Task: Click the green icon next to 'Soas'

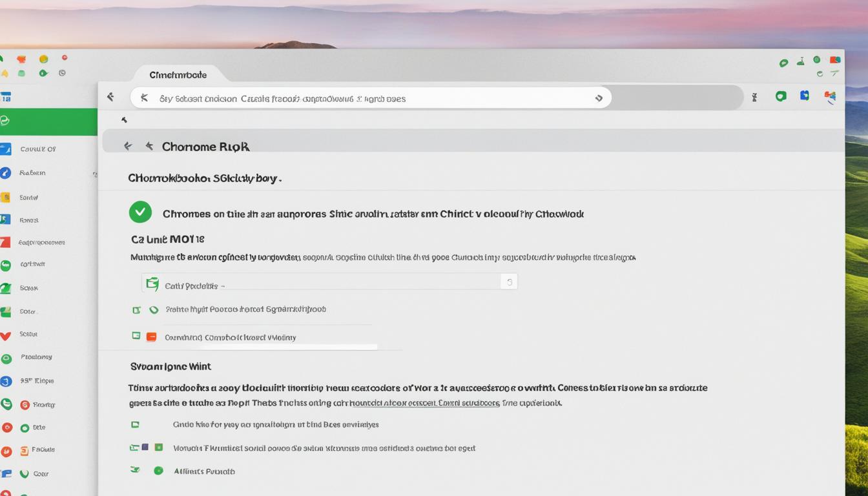Action: click(5, 288)
